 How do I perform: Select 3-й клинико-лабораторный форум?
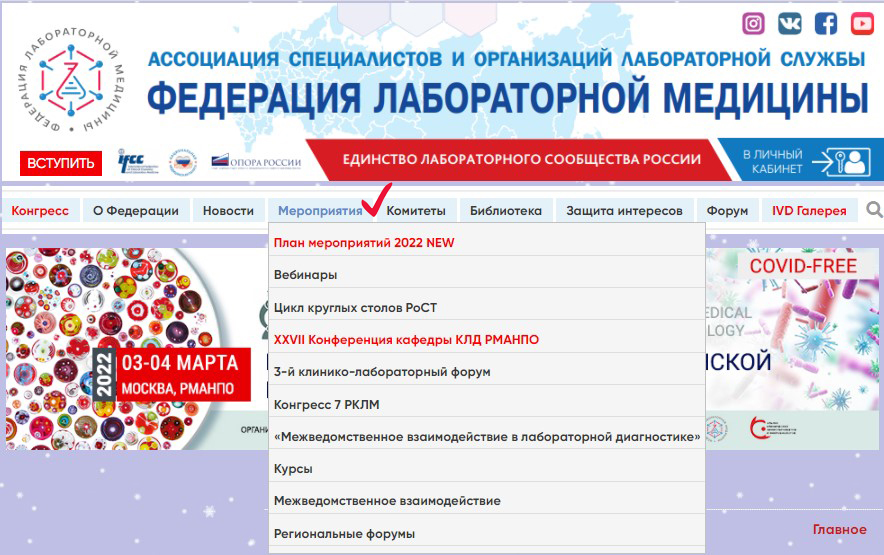click(487, 372)
